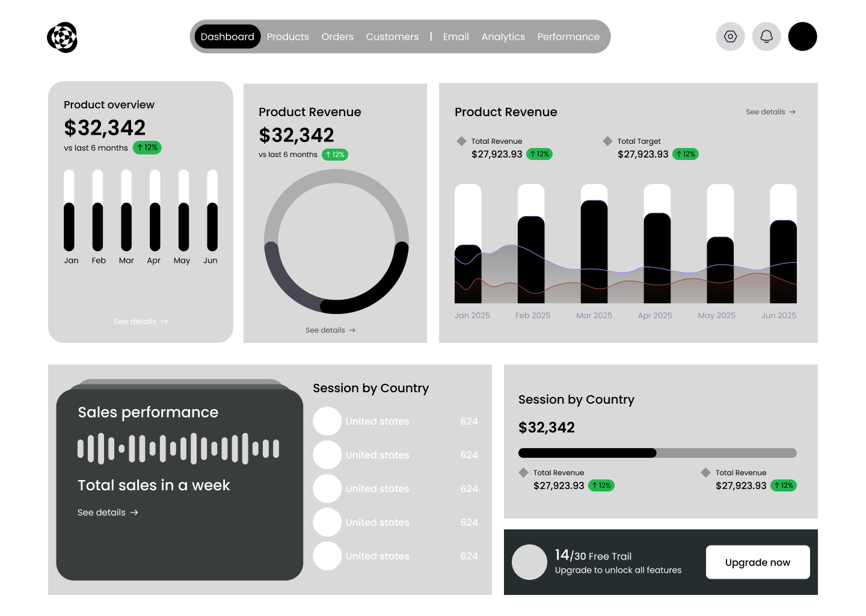The width and height of the screenshot is (866, 616).
Task: Open the Analytics nav item
Action: pyautogui.click(x=503, y=36)
